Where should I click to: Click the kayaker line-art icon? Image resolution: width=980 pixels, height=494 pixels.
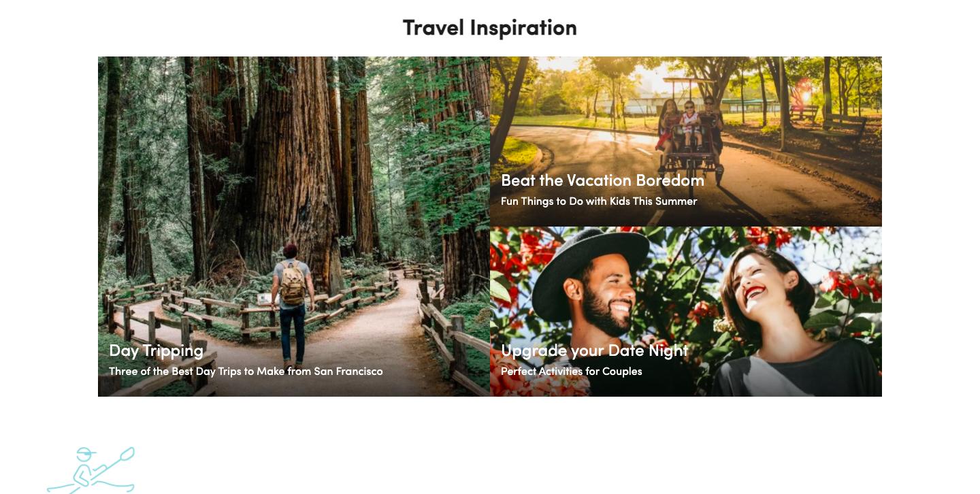[x=91, y=470]
